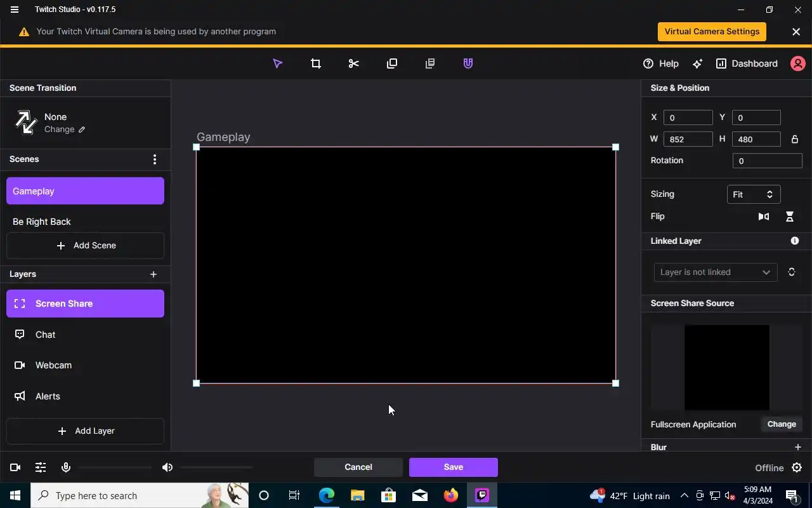Open the Scenes options menu
Viewport: 812px width, 508px height.
tap(155, 159)
